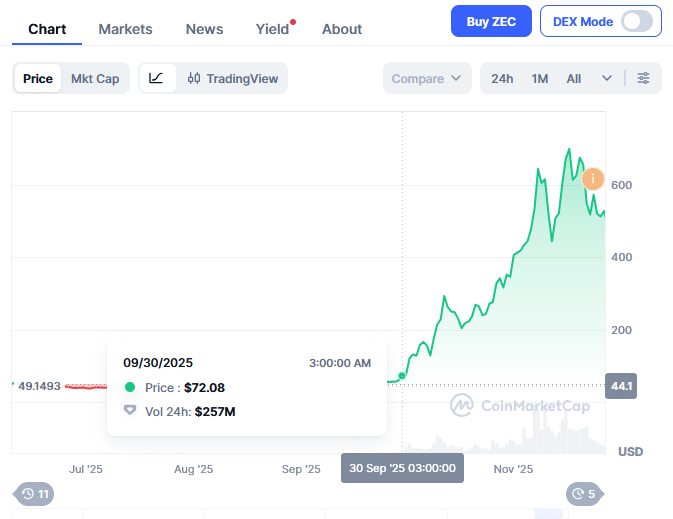
Task: Open the Compare dropdown
Action: 427,79
